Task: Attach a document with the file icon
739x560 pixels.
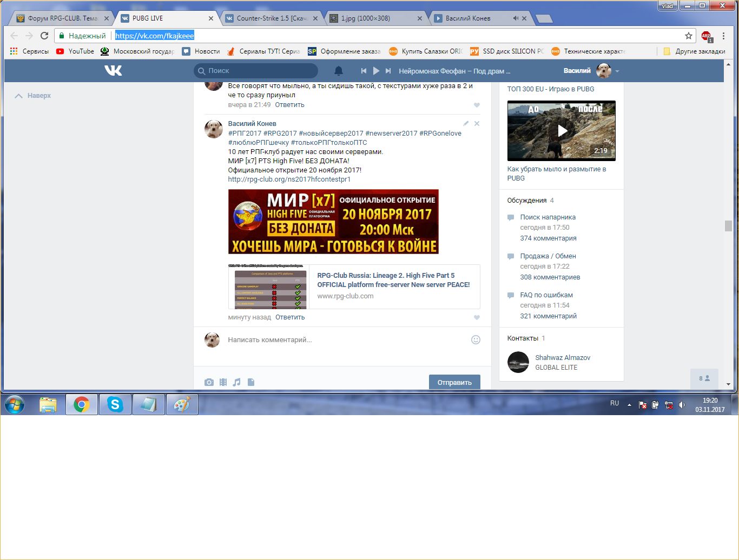Action: [251, 382]
